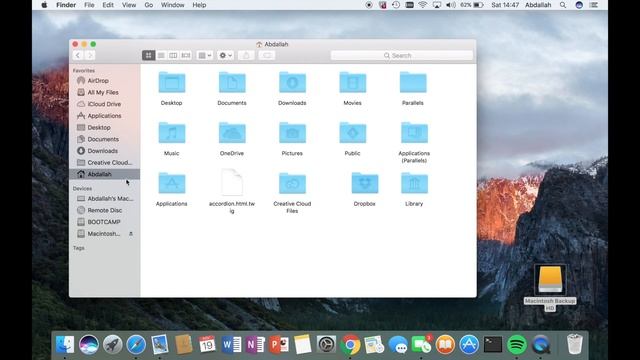Open Applications from the sidebar Favorites
The width and height of the screenshot is (640, 360).
click(104, 116)
